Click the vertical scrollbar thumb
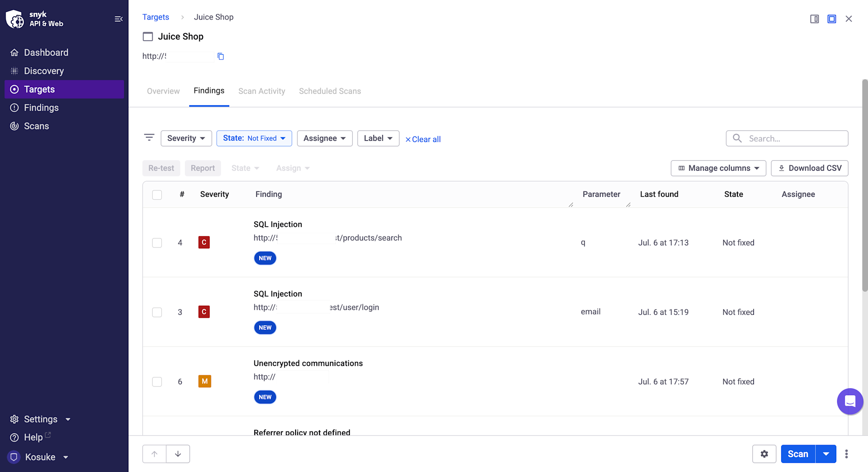This screenshot has width=868, height=472. [865, 185]
